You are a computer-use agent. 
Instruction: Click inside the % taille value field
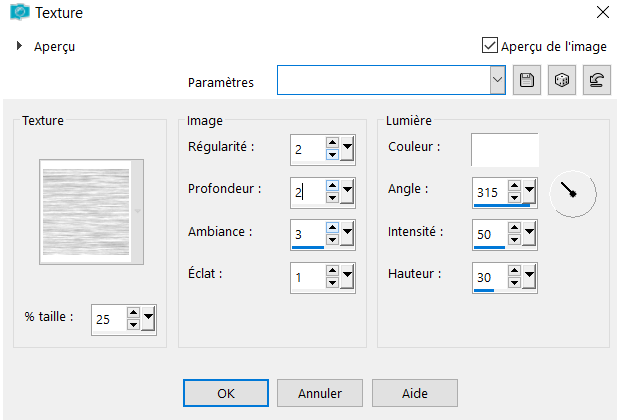click(108, 319)
